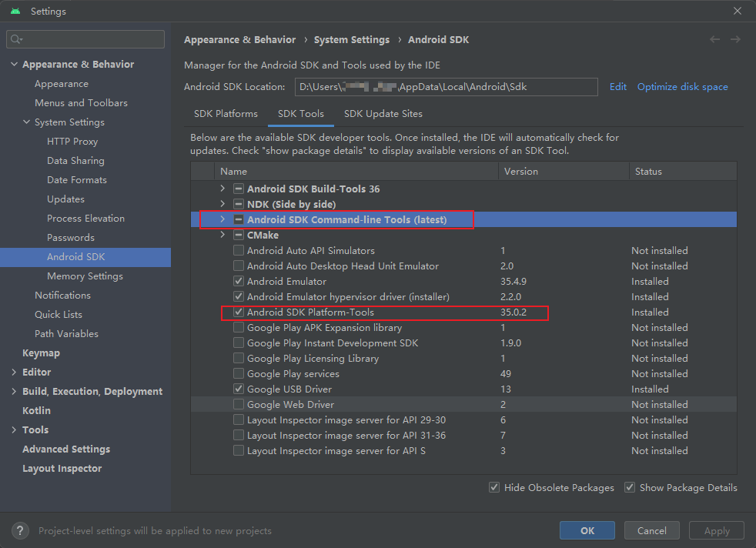Toggle the CMake checkbox
The width and height of the screenshot is (756, 548).
coord(238,236)
